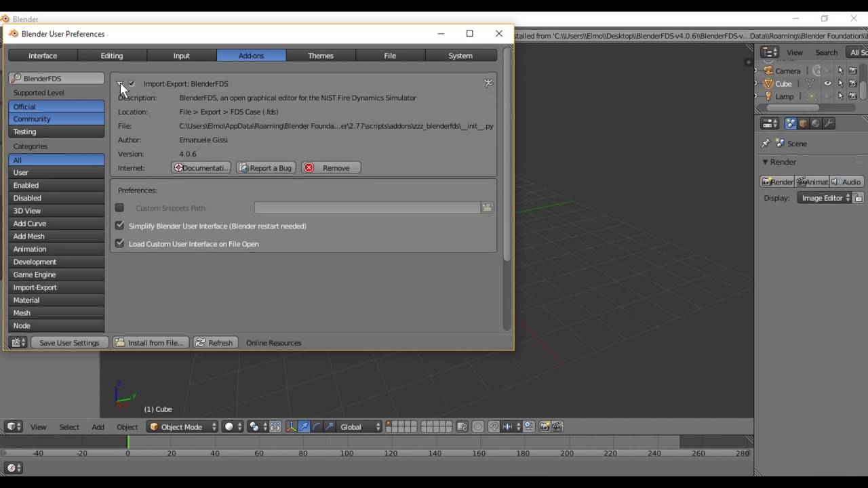Click the BlenderFDS add-on search field
The image size is (868, 488).
(x=56, y=79)
